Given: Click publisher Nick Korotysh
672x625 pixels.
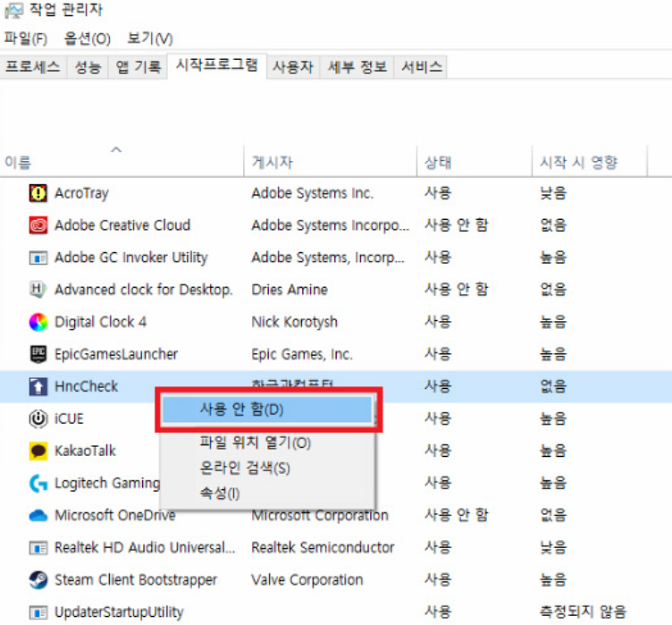Looking at the screenshot, I should coord(294,322).
